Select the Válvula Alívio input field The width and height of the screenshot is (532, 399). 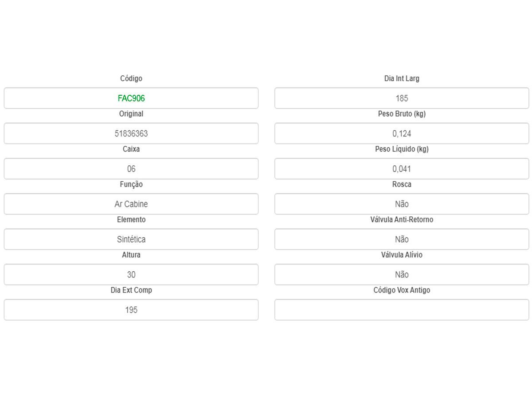[x=402, y=274]
